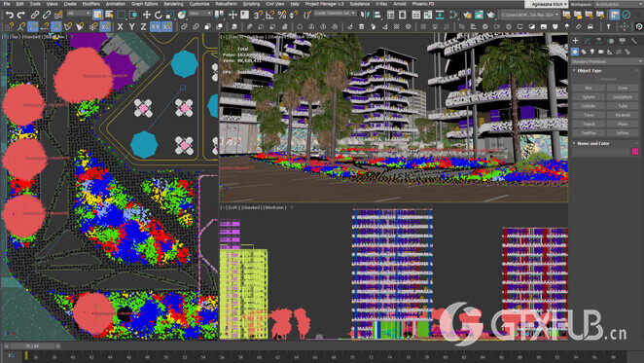644x363 pixels.
Task: Select the Scale tool
Action: [169, 15]
